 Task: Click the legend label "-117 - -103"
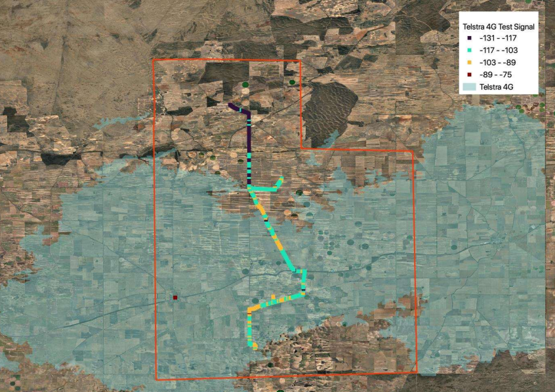pyautogui.click(x=499, y=50)
